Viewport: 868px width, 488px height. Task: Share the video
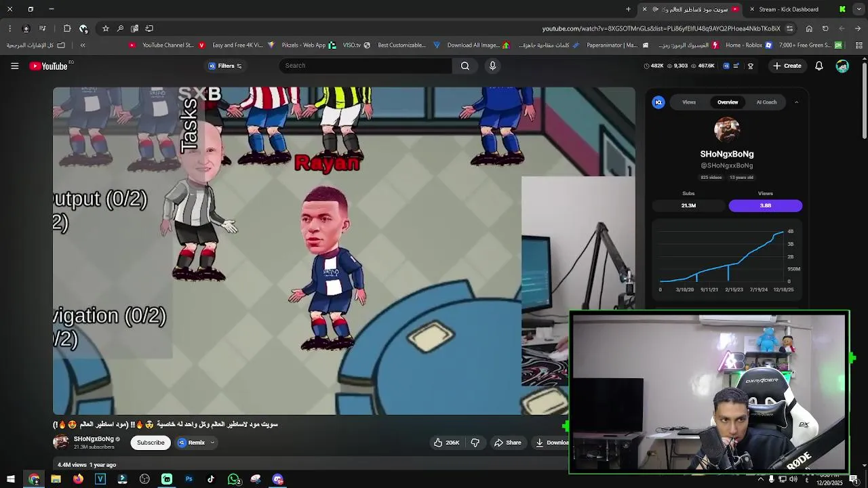pyautogui.click(x=507, y=443)
